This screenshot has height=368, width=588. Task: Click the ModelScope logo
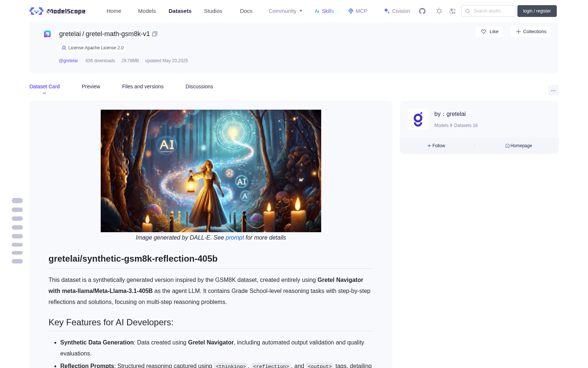pos(58,11)
